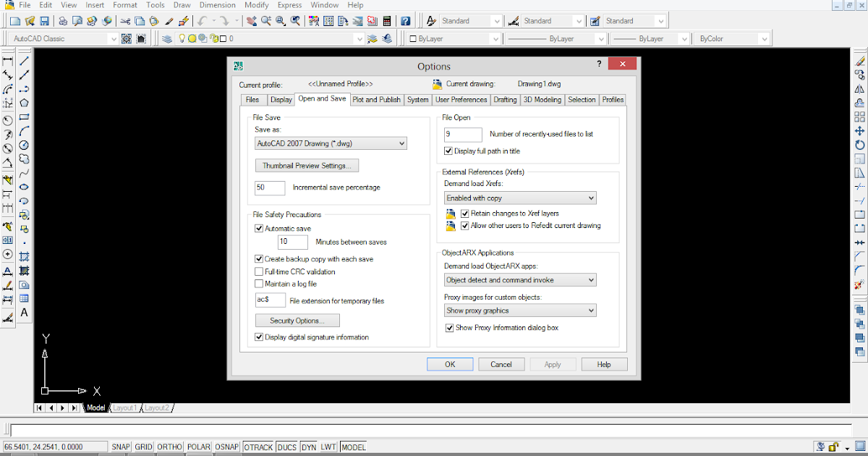Open the ByColor plot style dropdown
Viewport: 868px width, 456px height.
pos(731,38)
